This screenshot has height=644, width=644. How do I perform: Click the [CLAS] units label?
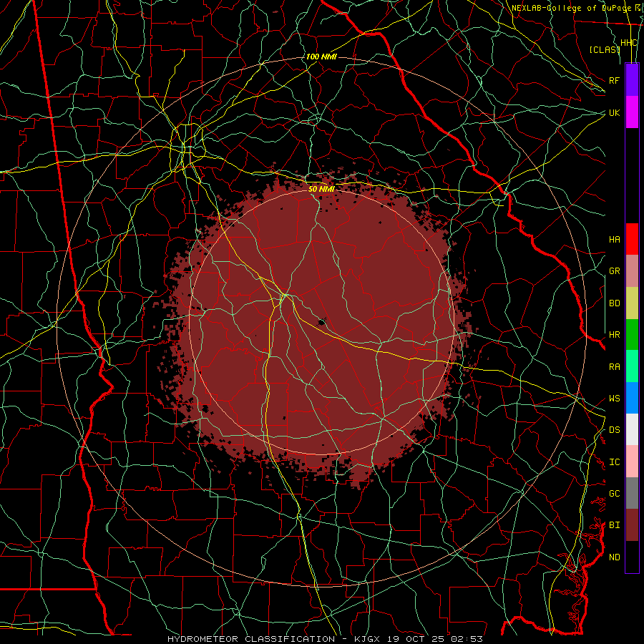[604, 49]
